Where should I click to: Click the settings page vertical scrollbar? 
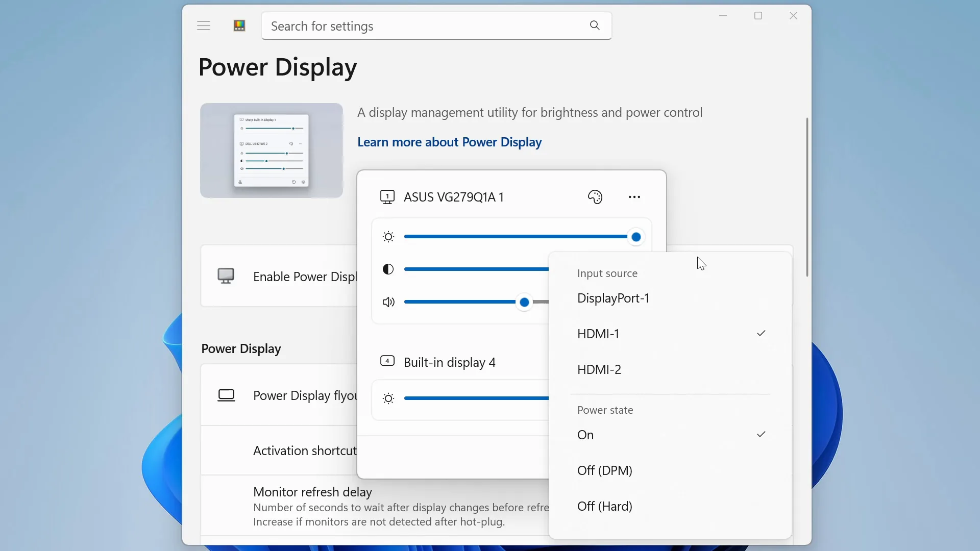pos(807,197)
